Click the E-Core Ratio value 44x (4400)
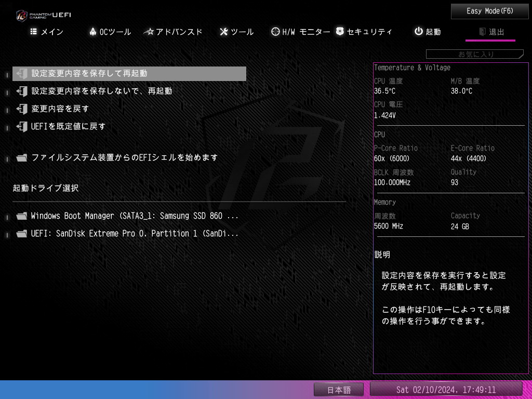 [x=469, y=158]
